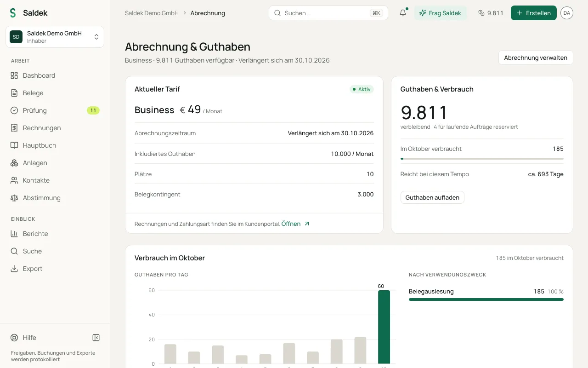Click the Anlagen assets icon
This screenshot has width=588, height=368.
14,163
